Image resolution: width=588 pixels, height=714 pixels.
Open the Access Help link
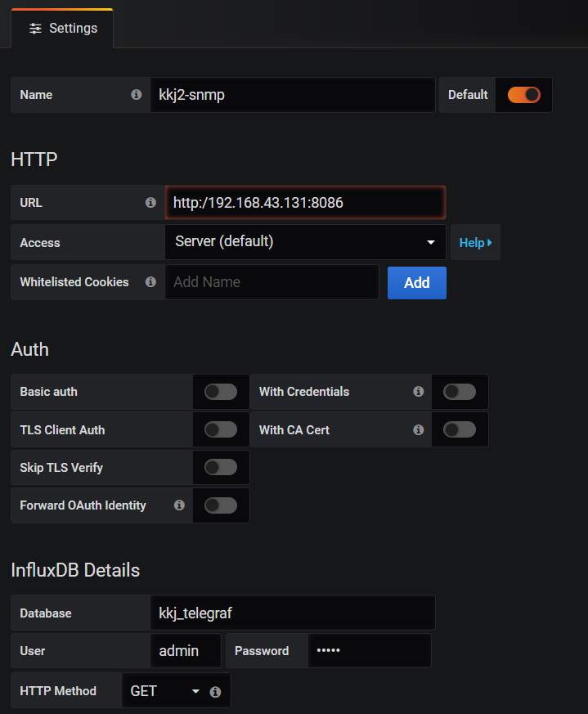click(x=475, y=242)
